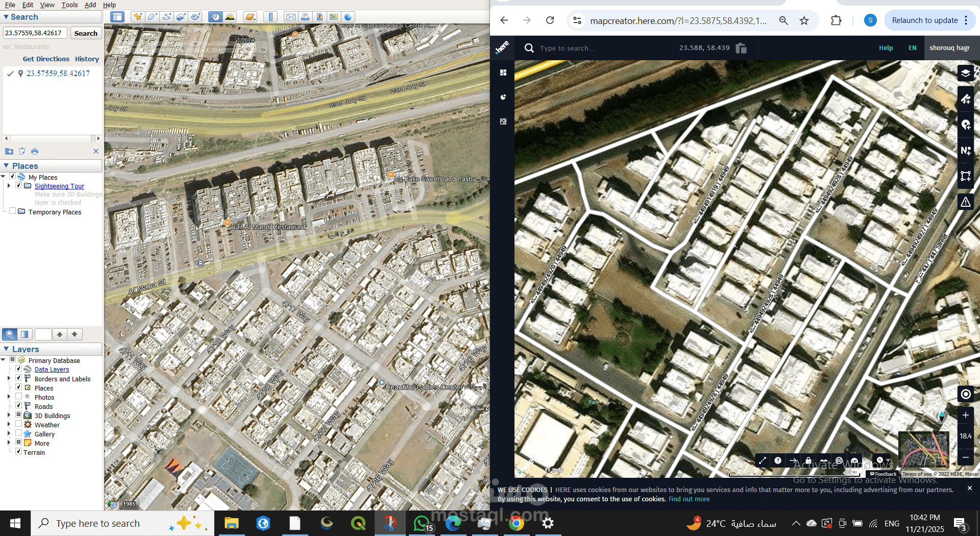Click the Search button in Google Earth
Viewport: 980px width, 536px height.
[x=86, y=33]
